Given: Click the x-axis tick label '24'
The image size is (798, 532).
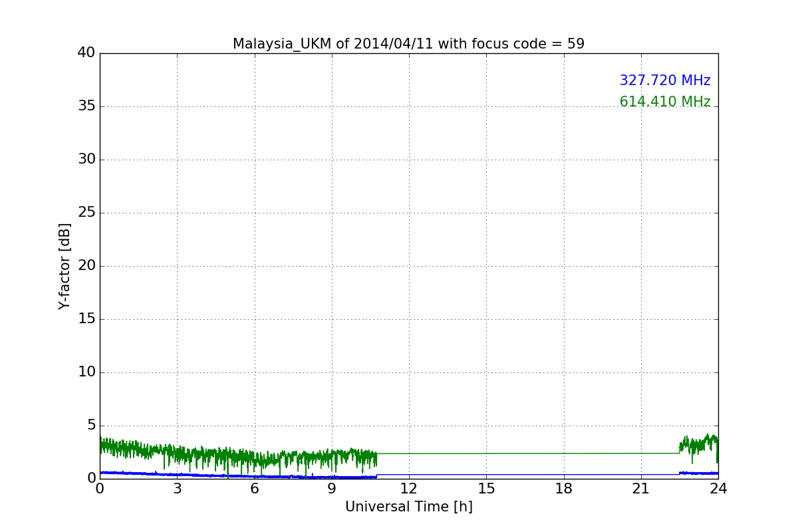Looking at the screenshot, I should tap(718, 489).
